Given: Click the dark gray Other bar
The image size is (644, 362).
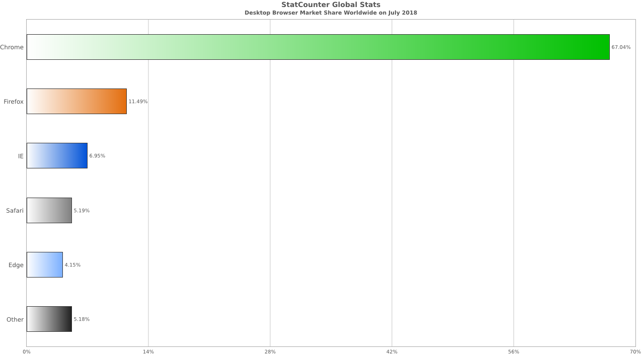Looking at the screenshot, I should (x=49, y=319).
